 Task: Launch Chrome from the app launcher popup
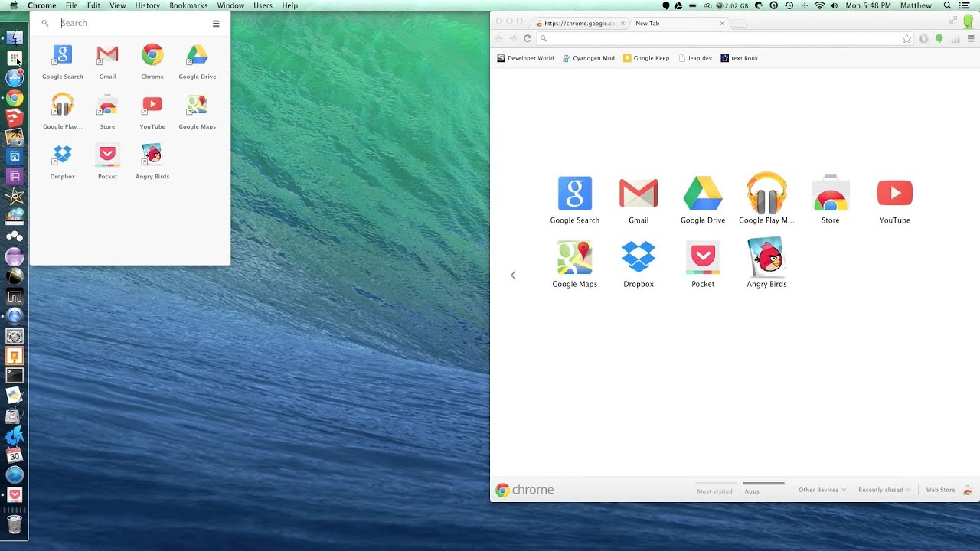pyautogui.click(x=152, y=61)
